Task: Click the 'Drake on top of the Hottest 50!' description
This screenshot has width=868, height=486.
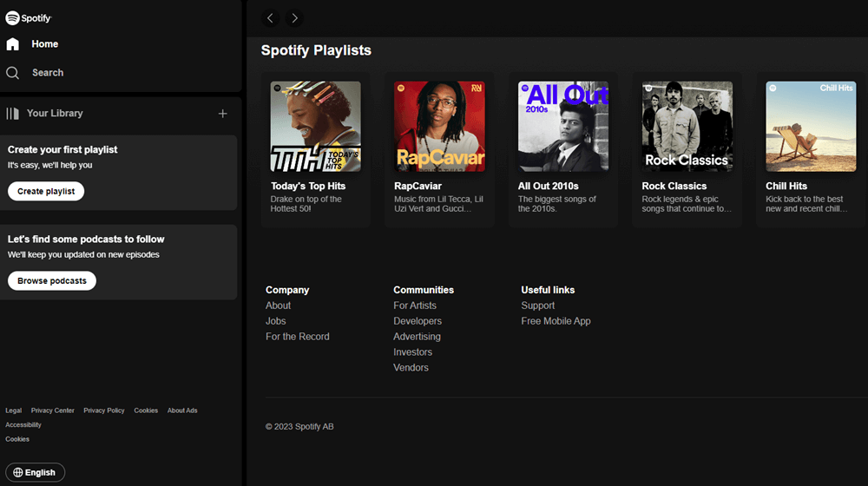Action: point(306,204)
